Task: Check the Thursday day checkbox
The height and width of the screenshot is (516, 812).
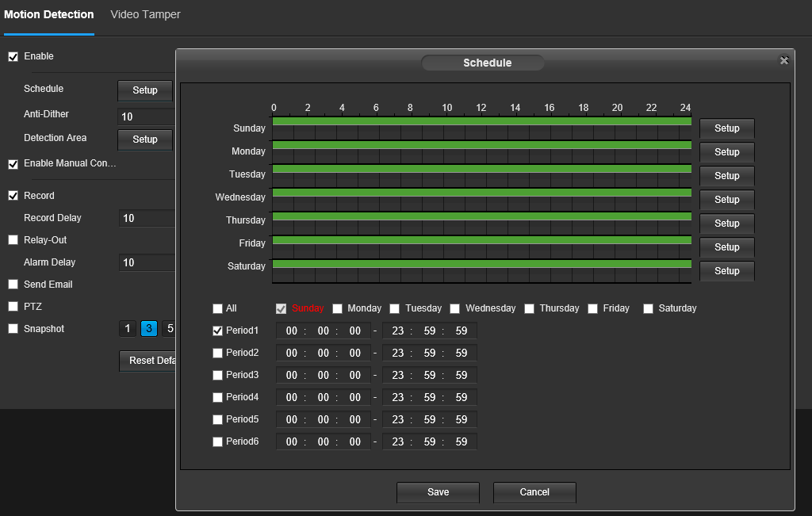Action: (529, 309)
